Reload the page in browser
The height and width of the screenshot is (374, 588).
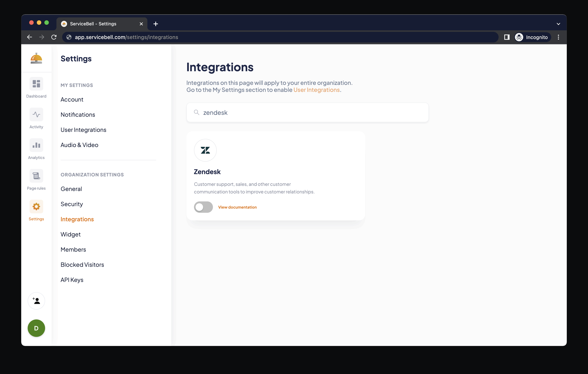(54, 37)
